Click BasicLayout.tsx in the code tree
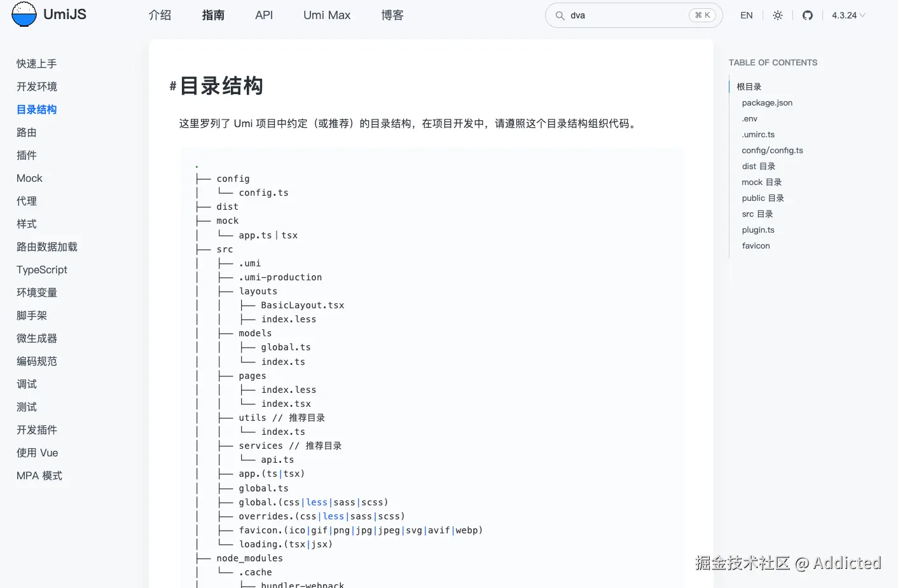This screenshot has height=588, width=898. pyautogui.click(x=303, y=305)
